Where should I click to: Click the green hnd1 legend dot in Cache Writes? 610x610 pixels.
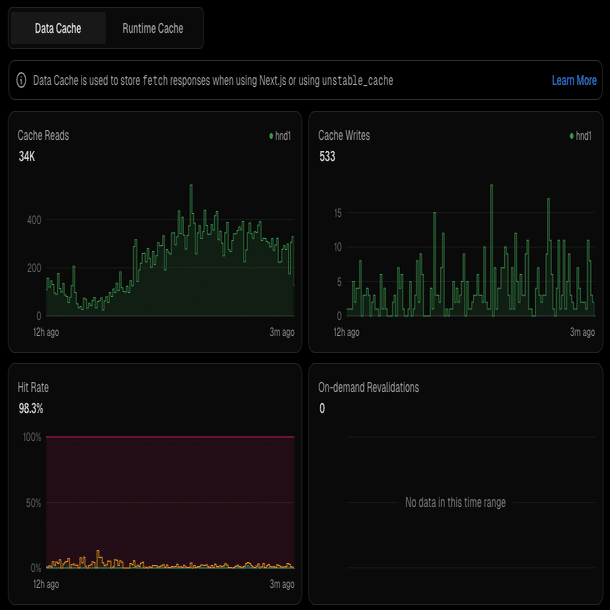[x=570, y=135]
